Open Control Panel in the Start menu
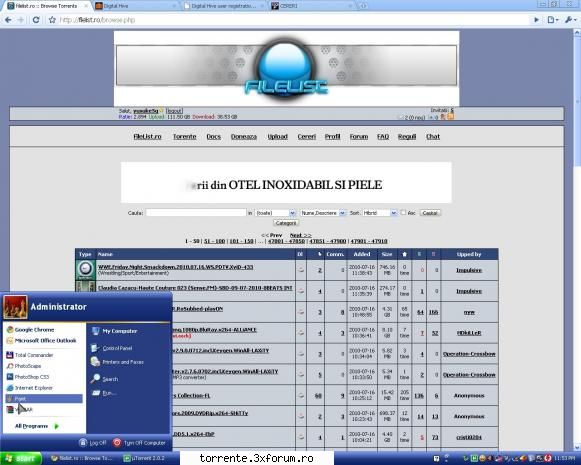The image size is (581, 465). point(112,348)
